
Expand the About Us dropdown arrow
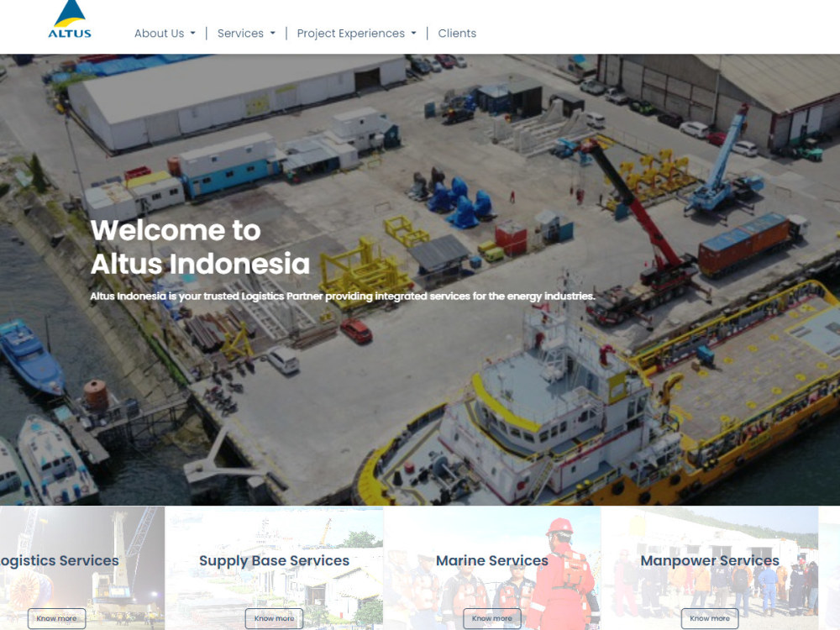[193, 34]
